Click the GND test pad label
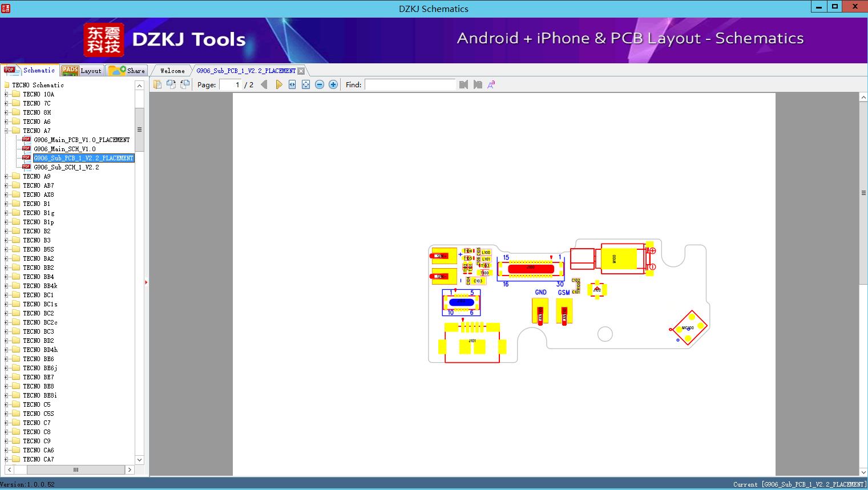 pyautogui.click(x=540, y=292)
